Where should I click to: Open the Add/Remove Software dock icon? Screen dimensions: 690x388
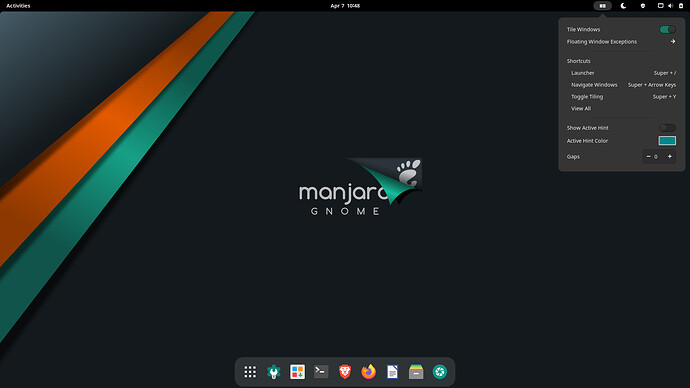tap(297, 372)
